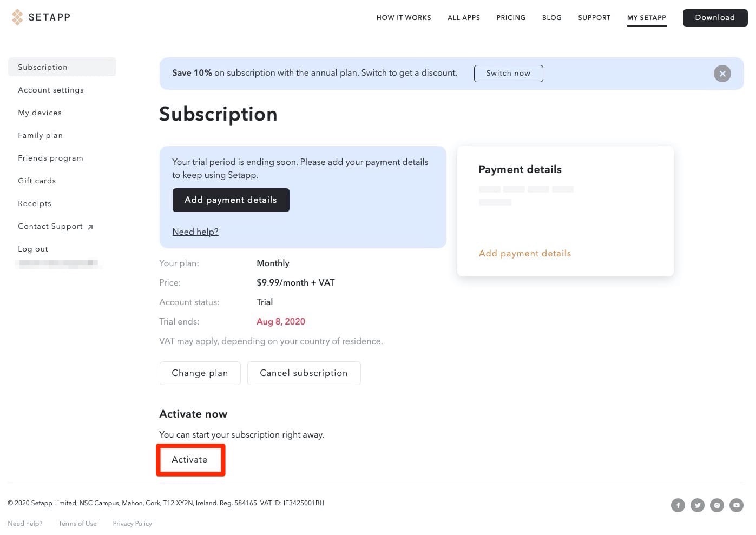Image resolution: width=756 pixels, height=535 pixels.
Task: Open the Need help? link in trial notice
Action: [x=195, y=232]
